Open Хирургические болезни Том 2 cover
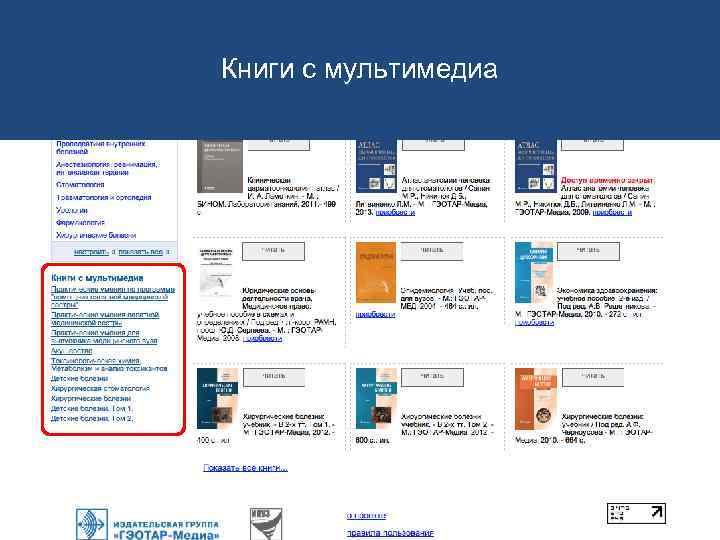 coord(376,399)
